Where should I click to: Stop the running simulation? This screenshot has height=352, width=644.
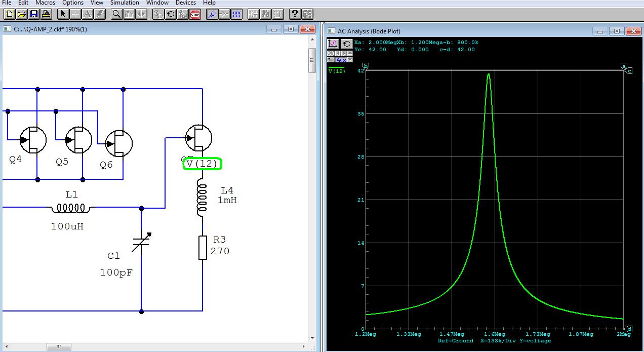[x=195, y=14]
